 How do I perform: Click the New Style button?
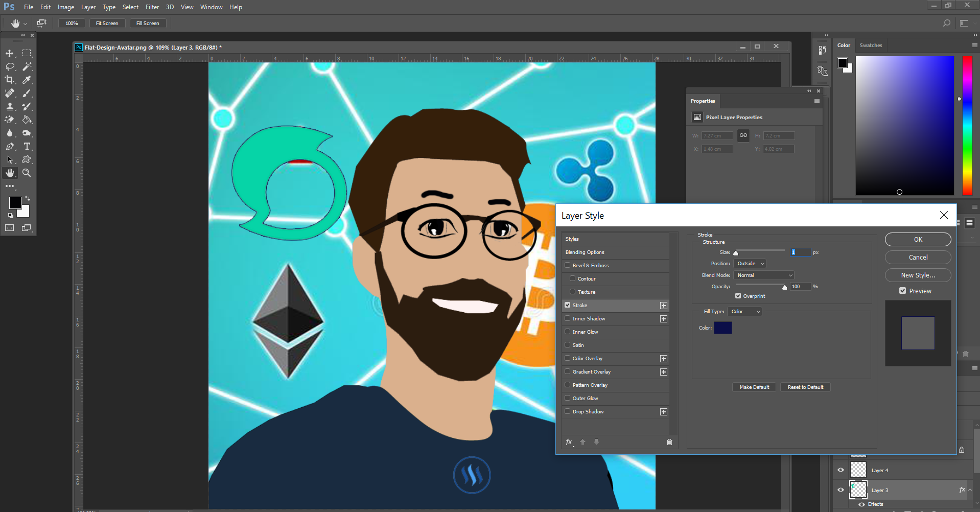tap(917, 275)
